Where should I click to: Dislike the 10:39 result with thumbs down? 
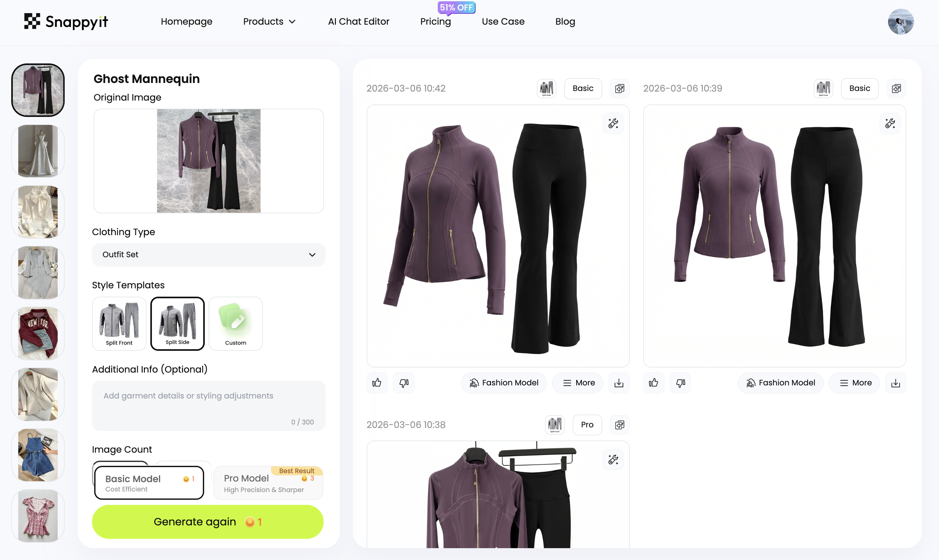(680, 383)
